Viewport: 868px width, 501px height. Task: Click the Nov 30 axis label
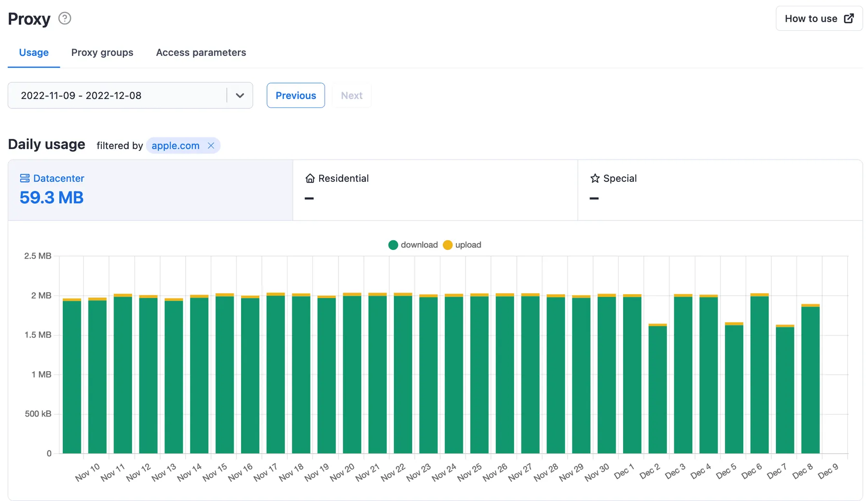pyautogui.click(x=597, y=472)
